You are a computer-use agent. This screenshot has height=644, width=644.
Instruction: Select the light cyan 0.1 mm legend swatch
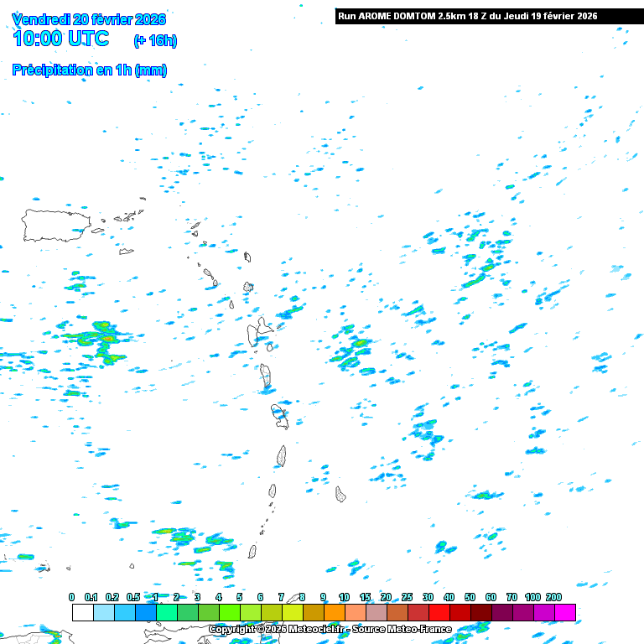[103, 612]
